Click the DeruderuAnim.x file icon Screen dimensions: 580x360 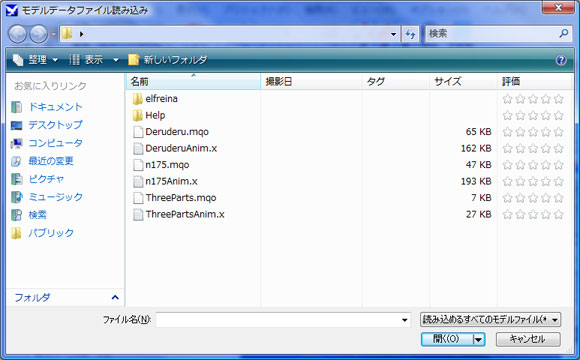138,148
